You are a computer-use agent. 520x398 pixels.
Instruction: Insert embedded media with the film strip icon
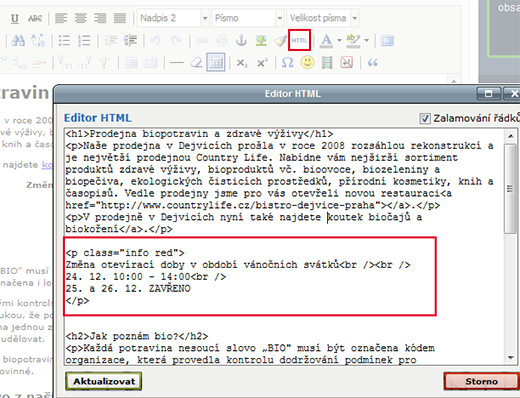point(327,62)
